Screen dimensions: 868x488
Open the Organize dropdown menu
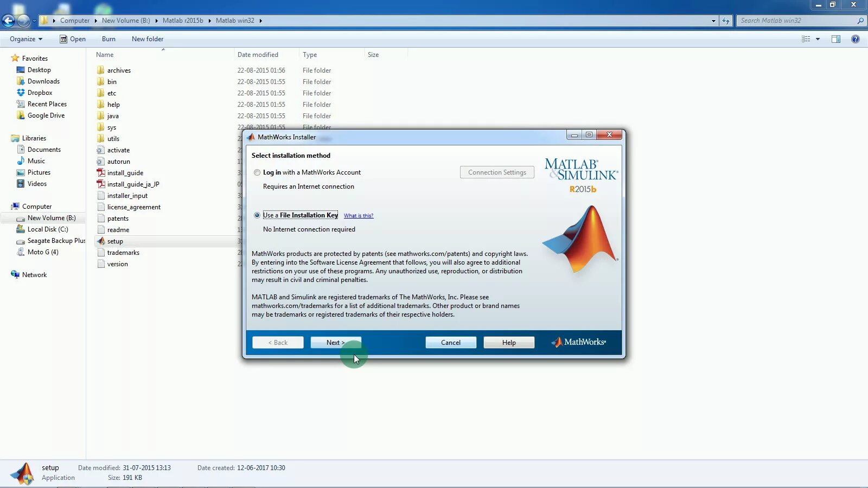point(26,39)
